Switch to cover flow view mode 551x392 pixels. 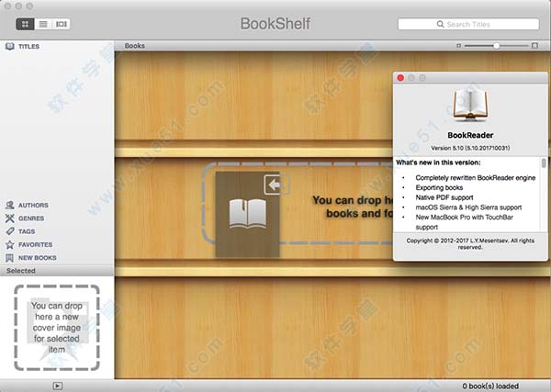(x=62, y=24)
